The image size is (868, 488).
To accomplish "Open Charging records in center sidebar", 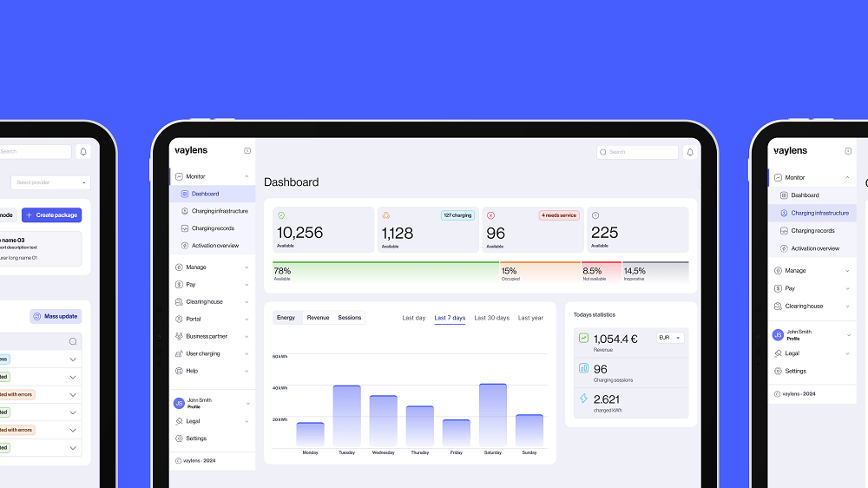I will pyautogui.click(x=213, y=228).
